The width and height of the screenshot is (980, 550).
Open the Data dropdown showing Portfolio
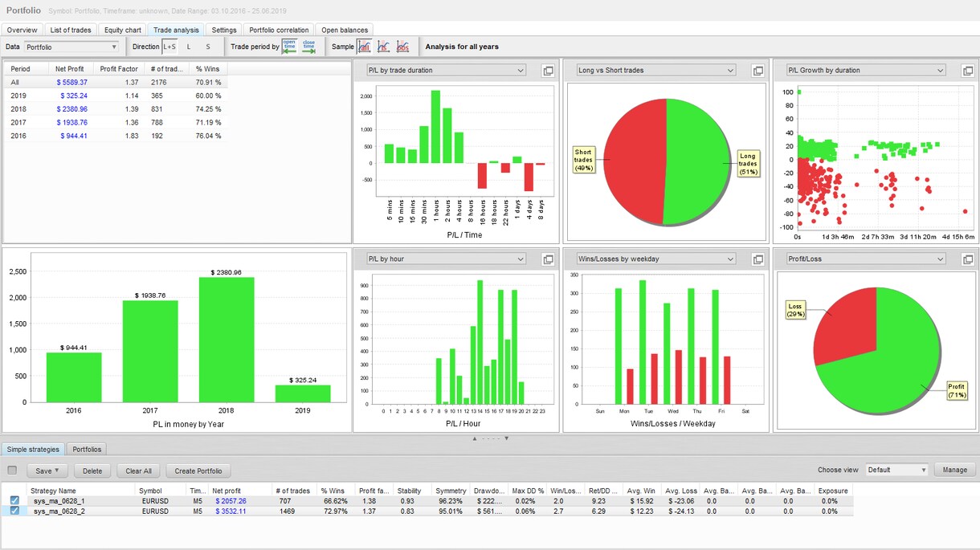point(71,47)
